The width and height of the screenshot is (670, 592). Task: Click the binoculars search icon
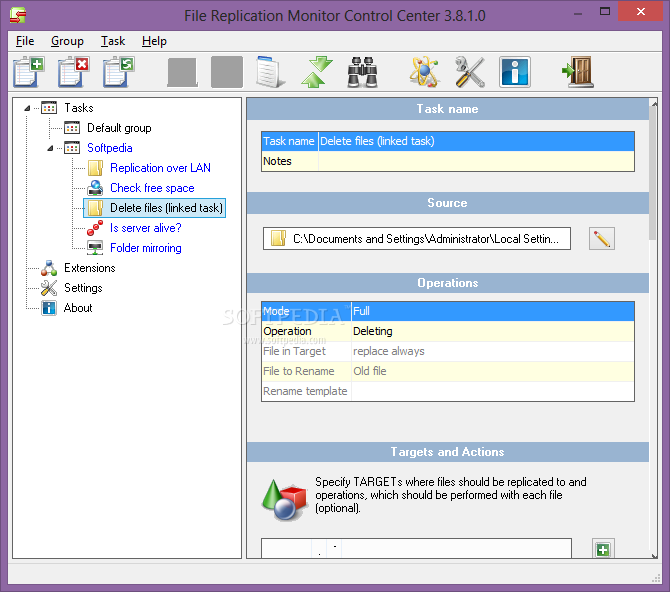pos(362,72)
